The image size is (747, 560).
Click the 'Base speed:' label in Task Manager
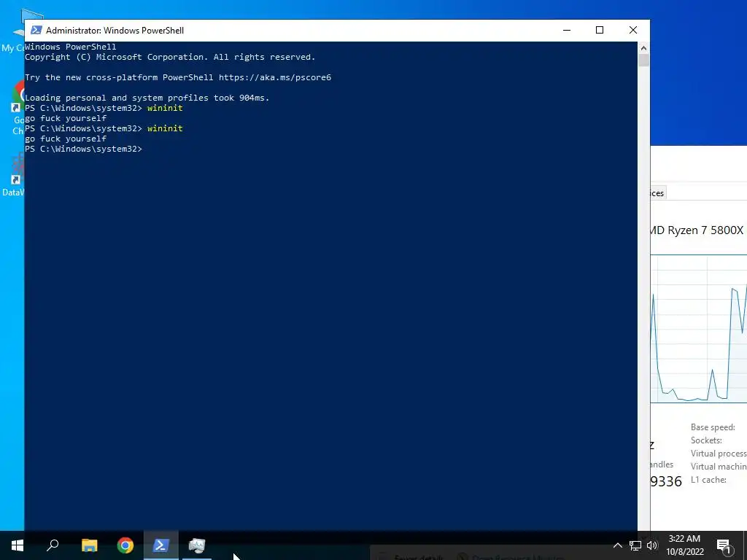tap(713, 427)
